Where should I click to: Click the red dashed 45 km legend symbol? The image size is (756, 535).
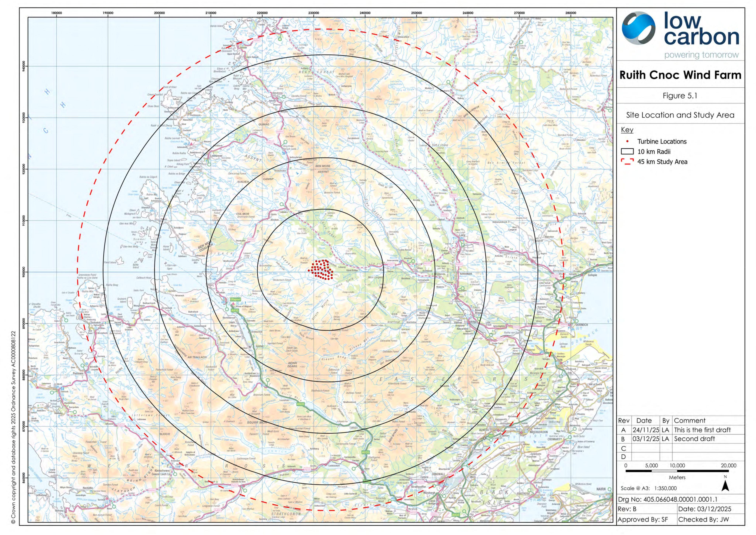click(x=627, y=162)
